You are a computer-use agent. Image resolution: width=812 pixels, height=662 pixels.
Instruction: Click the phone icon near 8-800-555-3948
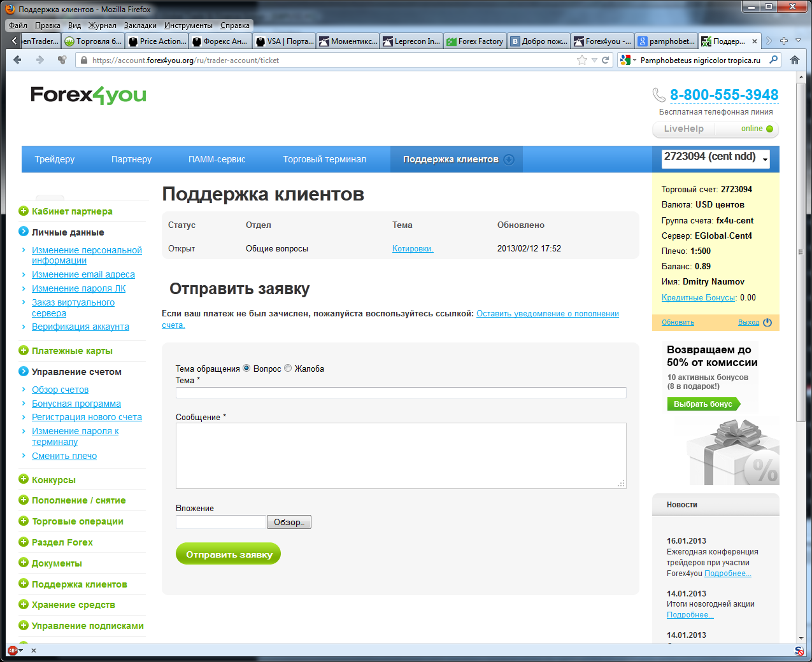pyautogui.click(x=659, y=95)
